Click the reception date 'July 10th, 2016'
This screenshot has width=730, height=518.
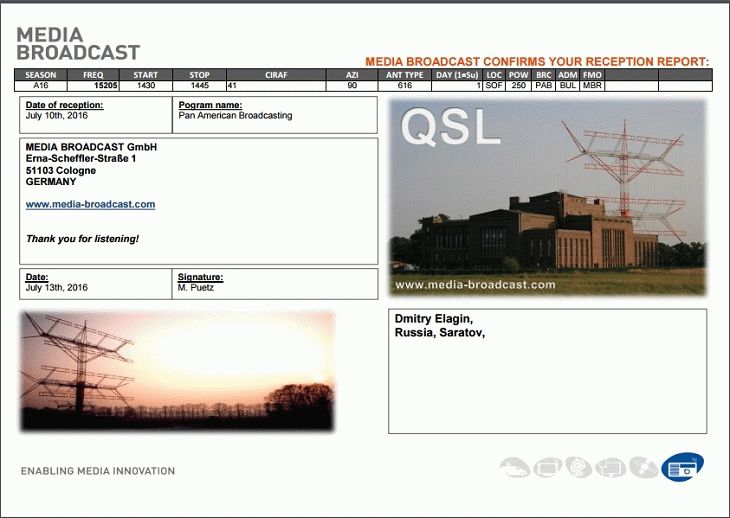pos(56,115)
